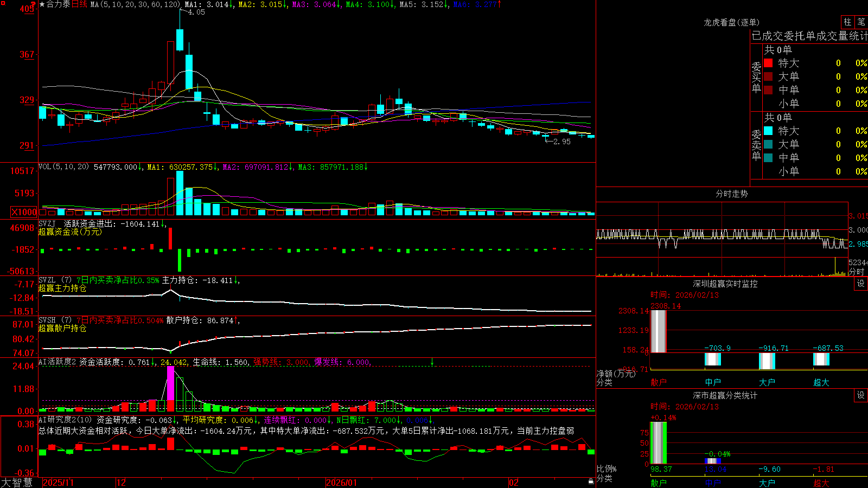Click the 2025/11 date marker on the time axis
This screenshot has height=488, width=868.
pyautogui.click(x=58, y=483)
